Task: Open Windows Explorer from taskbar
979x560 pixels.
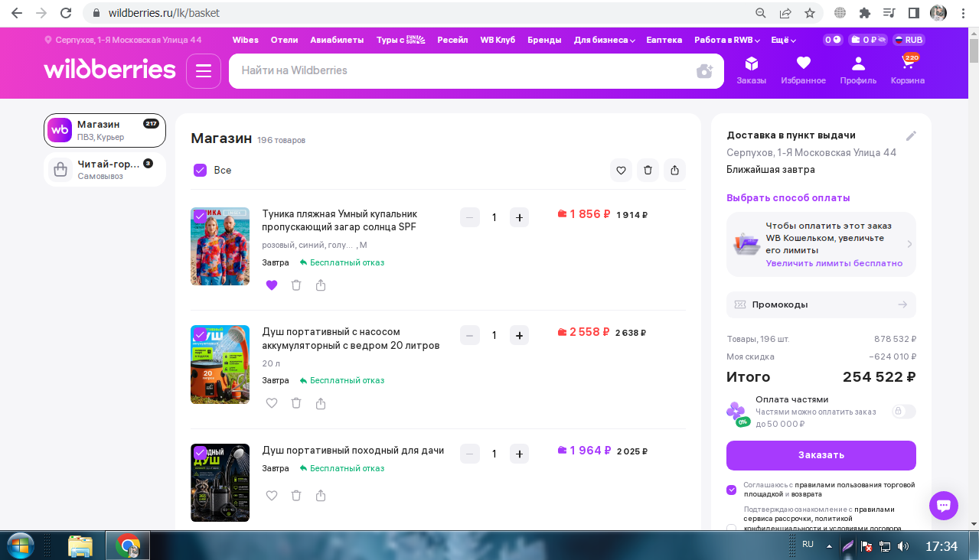Action: (80, 546)
